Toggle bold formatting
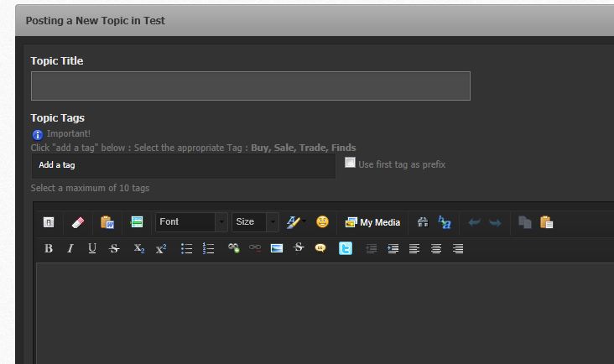 49,248
